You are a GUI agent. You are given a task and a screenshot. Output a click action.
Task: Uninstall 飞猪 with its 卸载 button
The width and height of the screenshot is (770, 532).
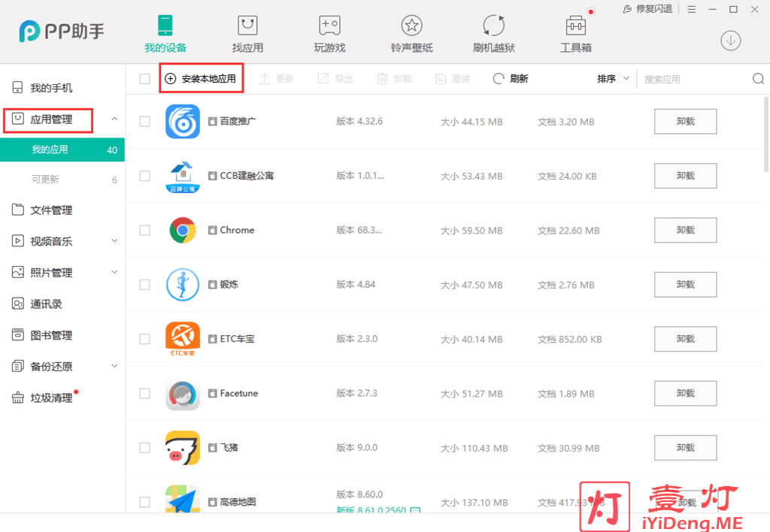pyautogui.click(x=686, y=448)
